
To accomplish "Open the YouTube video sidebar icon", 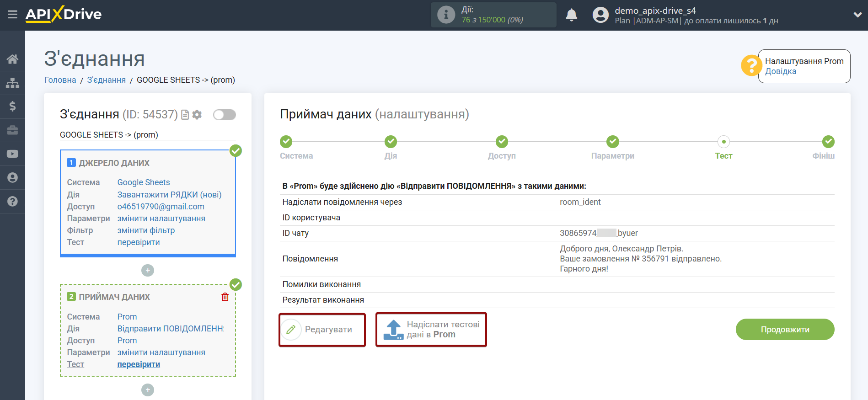I will click(x=12, y=154).
